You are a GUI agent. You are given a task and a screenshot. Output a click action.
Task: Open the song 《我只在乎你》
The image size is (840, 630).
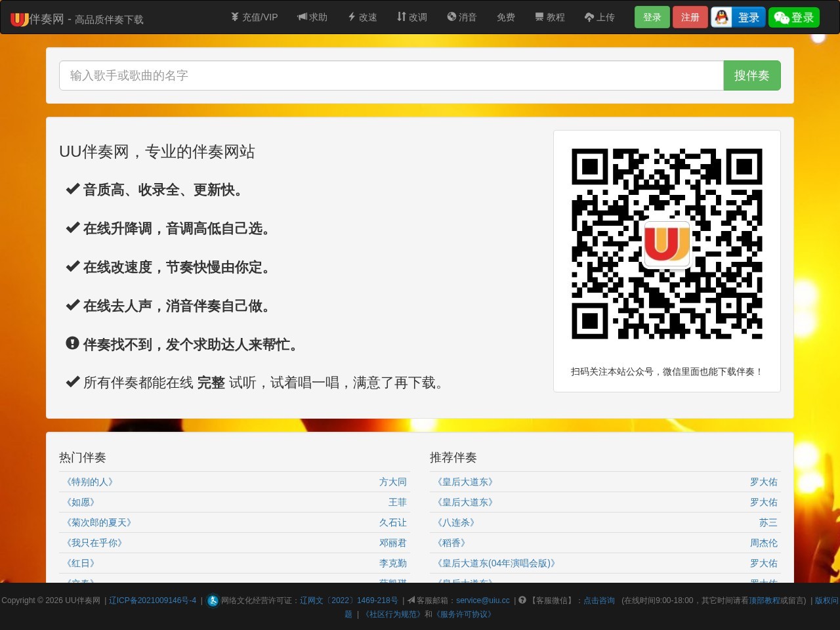(x=94, y=543)
